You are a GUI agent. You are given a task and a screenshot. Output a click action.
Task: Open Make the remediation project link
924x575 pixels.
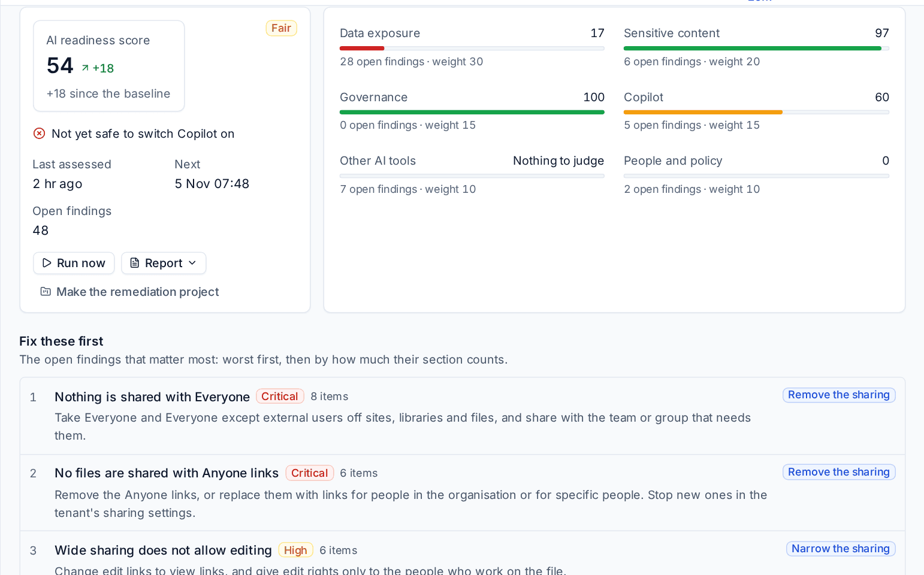coord(129,292)
